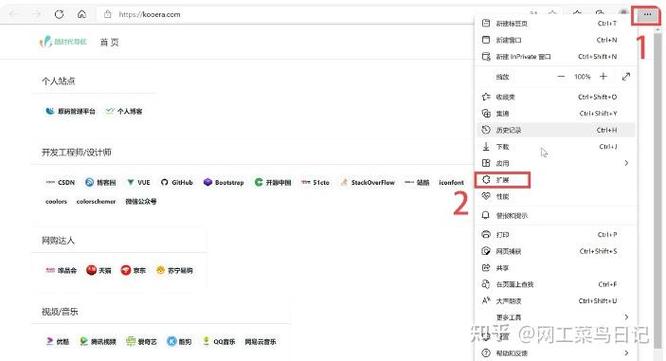Open the 网易云音乐 link
Viewport: 666px width, 361px height.
pos(260,341)
